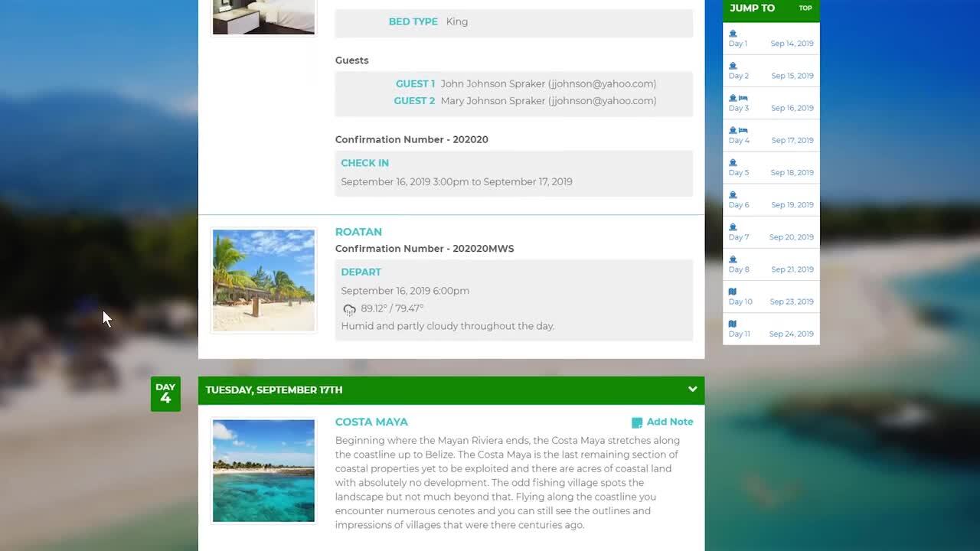Image resolution: width=980 pixels, height=551 pixels.
Task: Click bed icon in Day 4 row
Action: coord(743,130)
